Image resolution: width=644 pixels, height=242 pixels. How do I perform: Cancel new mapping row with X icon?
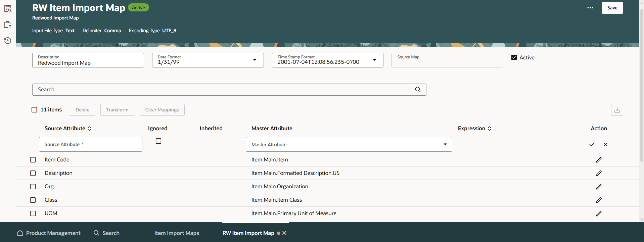click(x=605, y=144)
